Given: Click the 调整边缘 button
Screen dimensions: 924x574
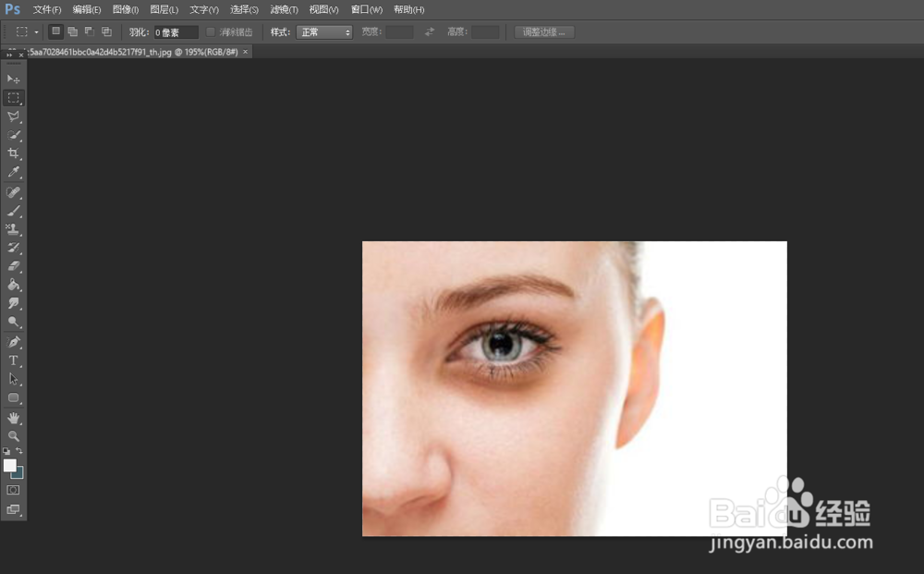Looking at the screenshot, I should tap(543, 31).
